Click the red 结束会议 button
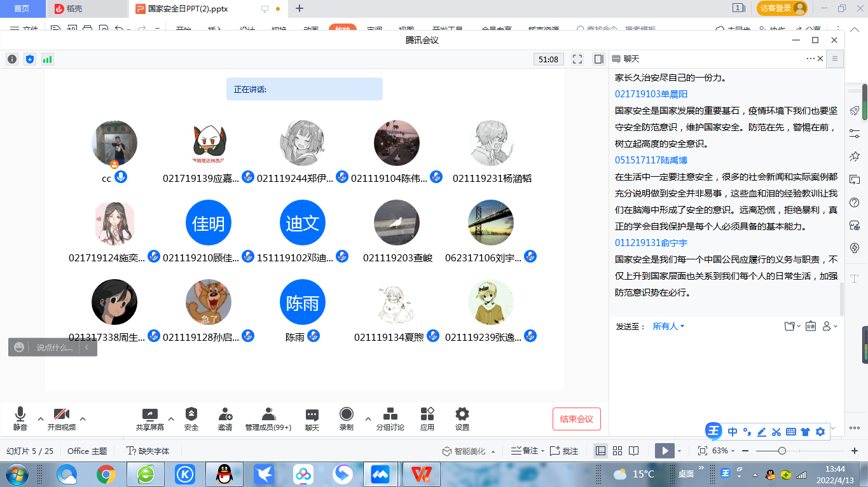 coord(576,419)
